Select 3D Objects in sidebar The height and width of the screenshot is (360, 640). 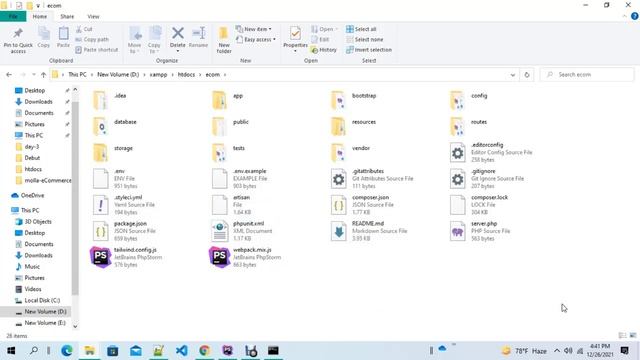[38, 222]
